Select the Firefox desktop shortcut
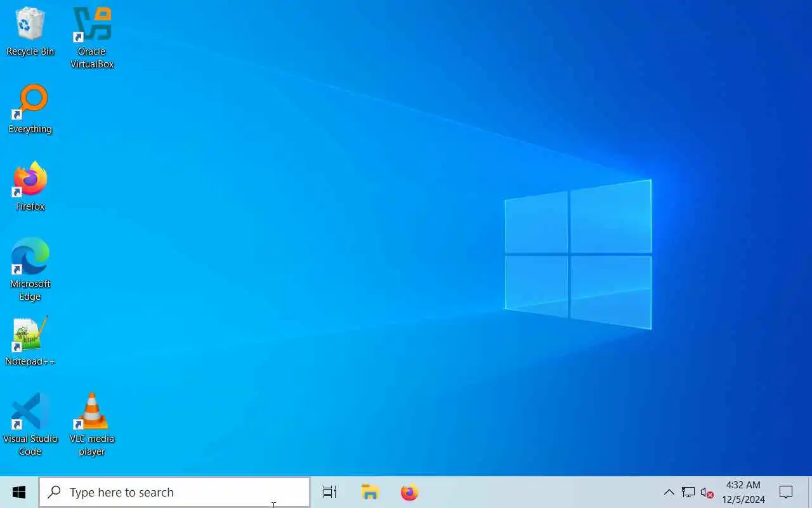The height and width of the screenshot is (508, 812). (30, 186)
